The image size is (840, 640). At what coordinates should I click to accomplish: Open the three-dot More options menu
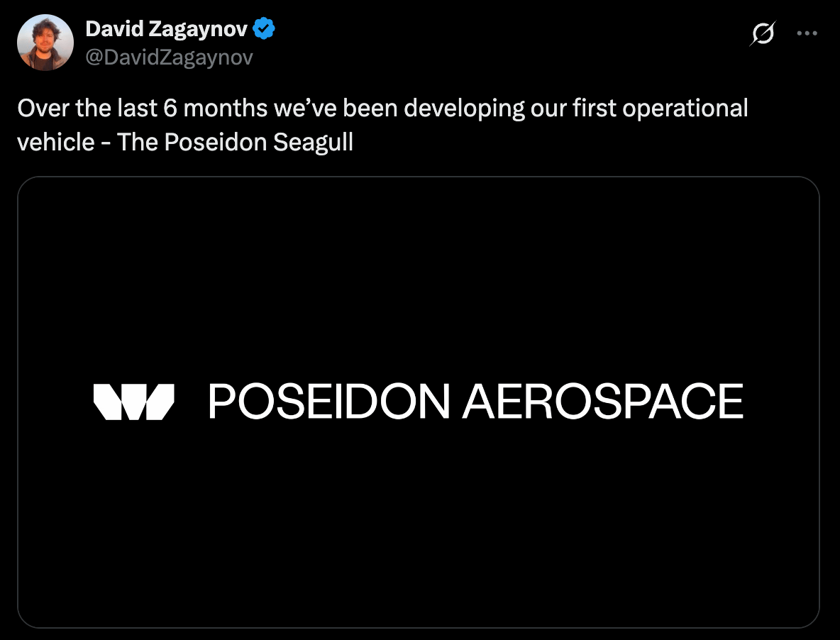807,33
